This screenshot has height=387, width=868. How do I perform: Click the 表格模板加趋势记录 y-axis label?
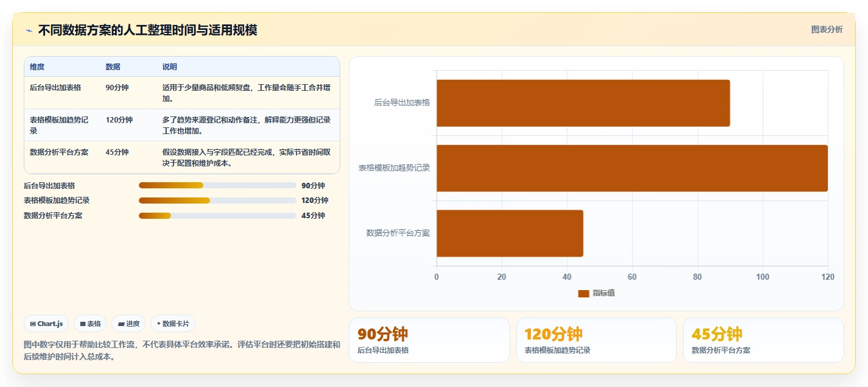(394, 168)
